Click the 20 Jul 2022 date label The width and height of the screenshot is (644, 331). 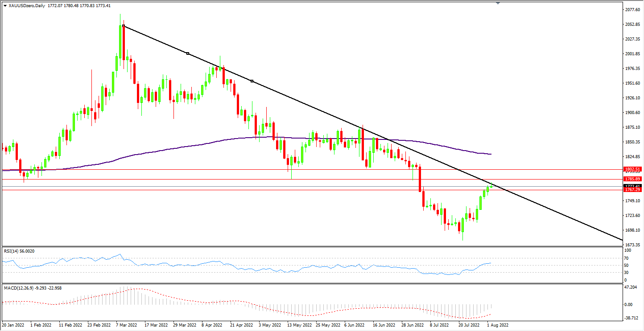coord(469,325)
